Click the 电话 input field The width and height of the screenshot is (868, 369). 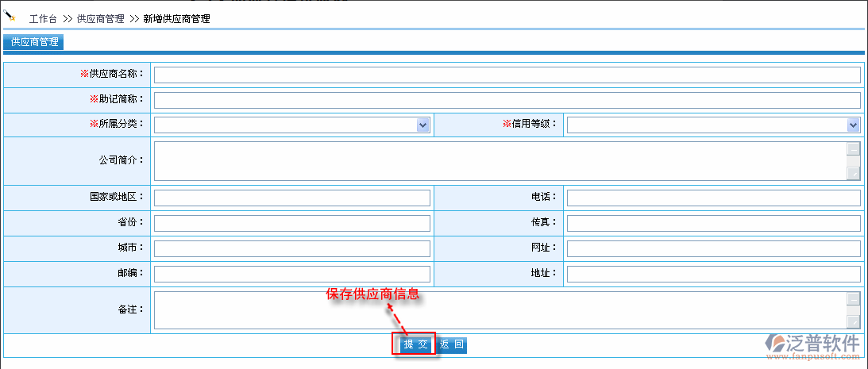point(713,198)
